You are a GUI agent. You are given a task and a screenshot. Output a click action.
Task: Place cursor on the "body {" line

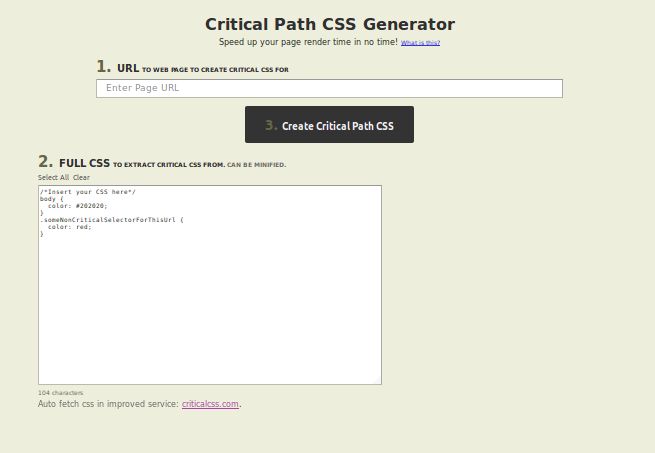(x=52, y=199)
